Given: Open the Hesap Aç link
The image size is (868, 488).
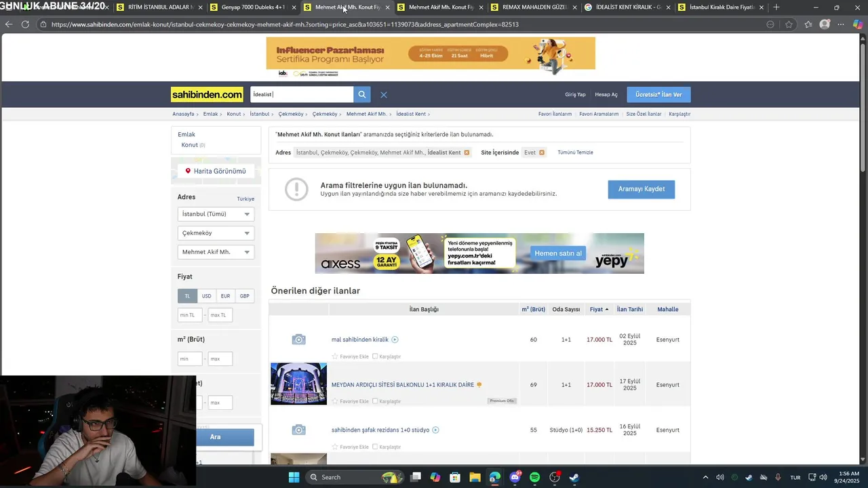Looking at the screenshot, I should pyautogui.click(x=606, y=95).
